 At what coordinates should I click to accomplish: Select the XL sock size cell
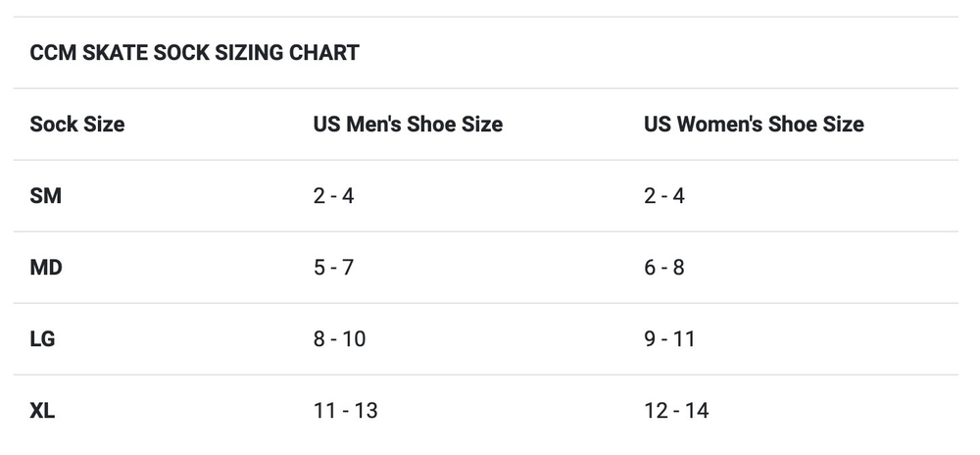(42, 411)
